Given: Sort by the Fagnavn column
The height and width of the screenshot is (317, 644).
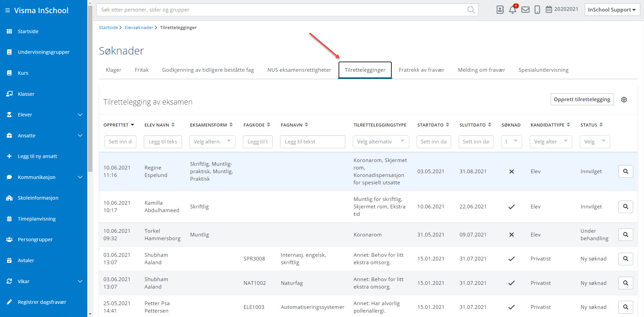Looking at the screenshot, I should (x=294, y=125).
